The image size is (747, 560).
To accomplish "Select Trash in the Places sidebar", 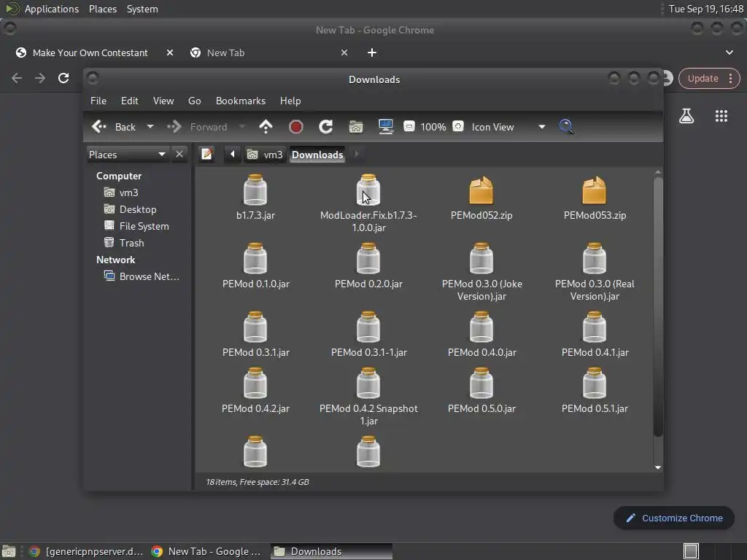I will click(x=131, y=243).
